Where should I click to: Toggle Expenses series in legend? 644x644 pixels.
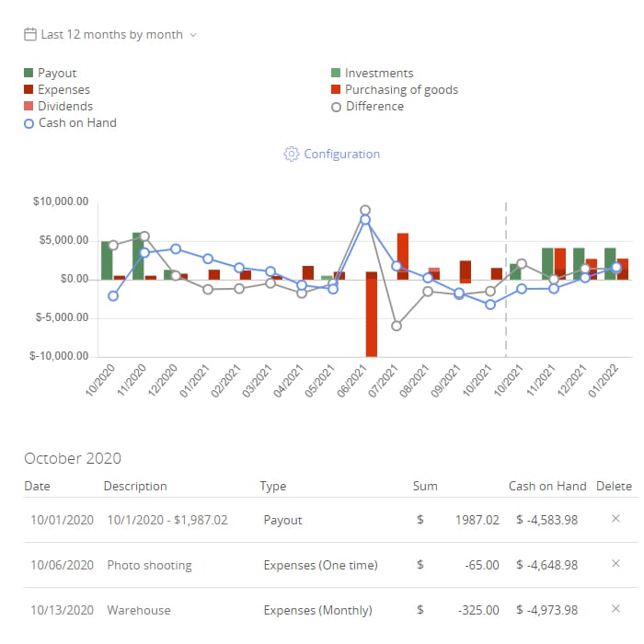[x=63, y=90]
